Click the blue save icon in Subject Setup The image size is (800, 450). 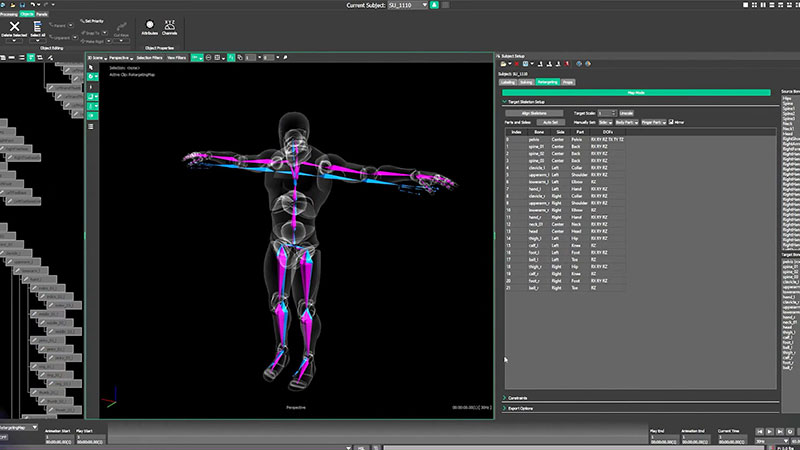click(x=526, y=64)
